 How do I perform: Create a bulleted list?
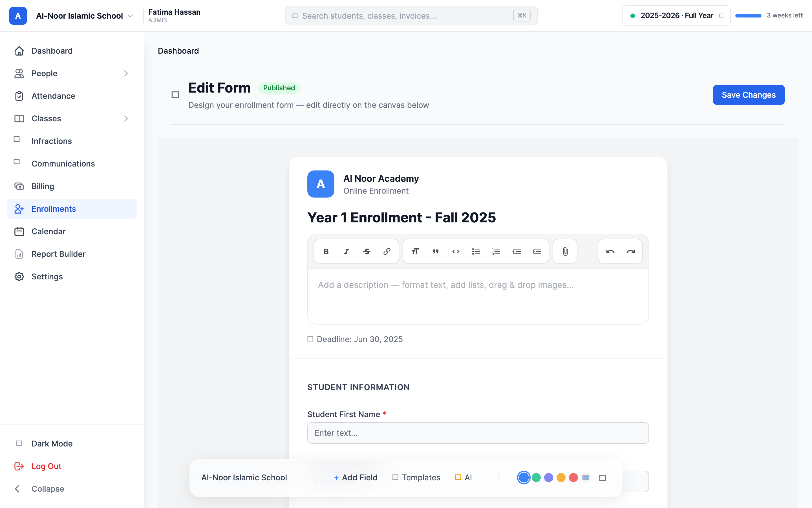click(x=476, y=251)
